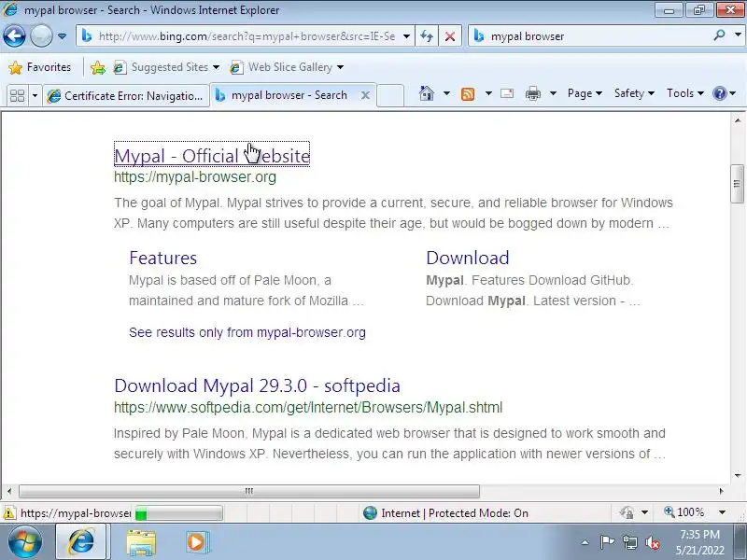Close the mypal browser - Search tab

[365, 95]
